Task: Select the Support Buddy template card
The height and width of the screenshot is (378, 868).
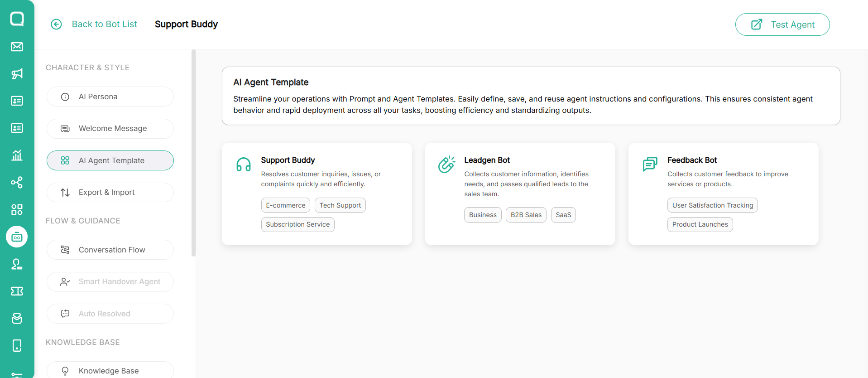Action: (x=317, y=194)
